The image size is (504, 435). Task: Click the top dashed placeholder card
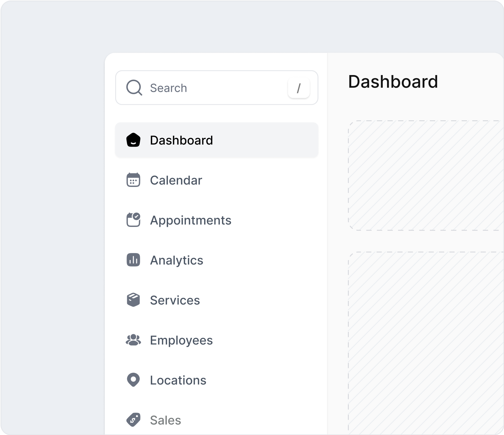click(426, 176)
